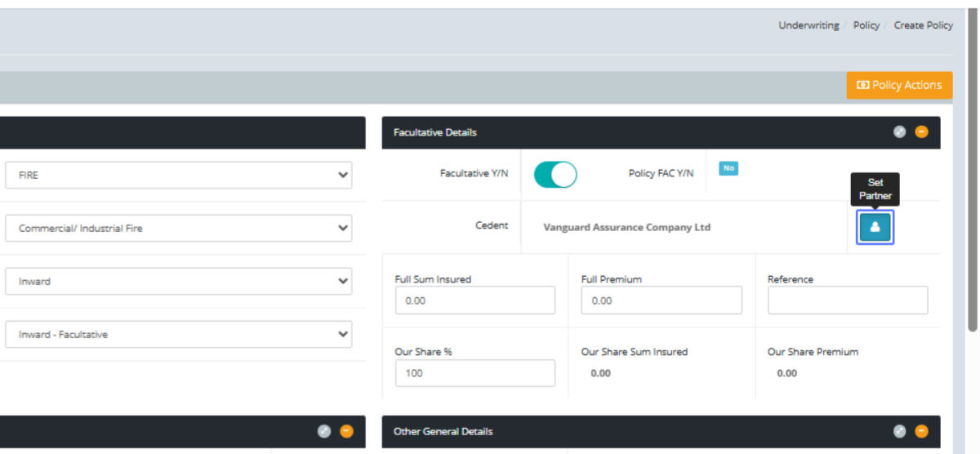Image resolution: width=980 pixels, height=454 pixels.
Task: Open the FIRE dropdown
Action: pos(178,175)
